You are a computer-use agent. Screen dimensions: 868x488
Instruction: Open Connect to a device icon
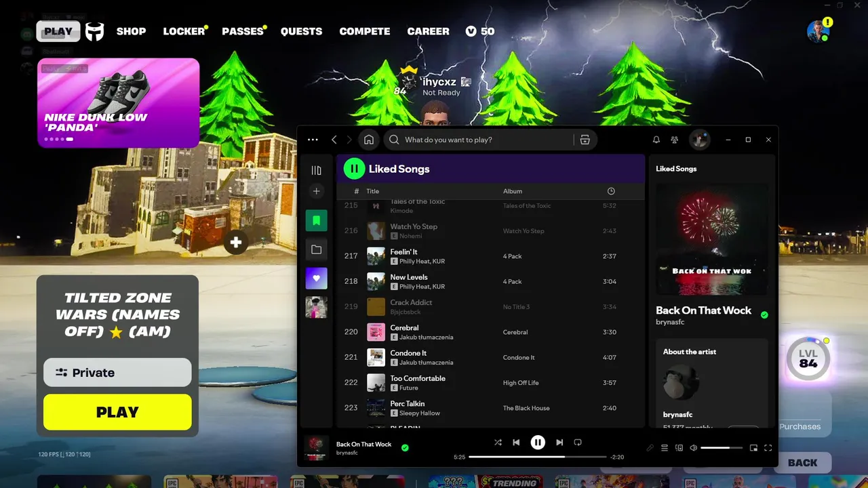point(679,448)
